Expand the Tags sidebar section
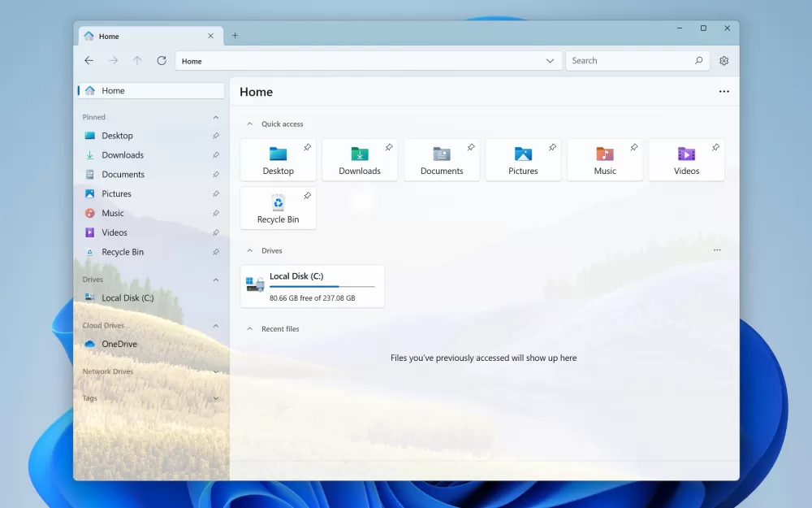 point(216,398)
